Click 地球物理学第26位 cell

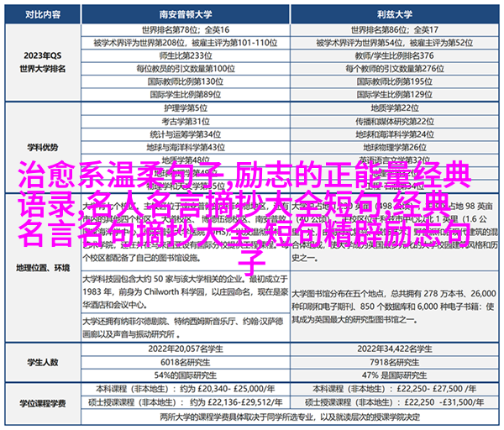(395, 148)
